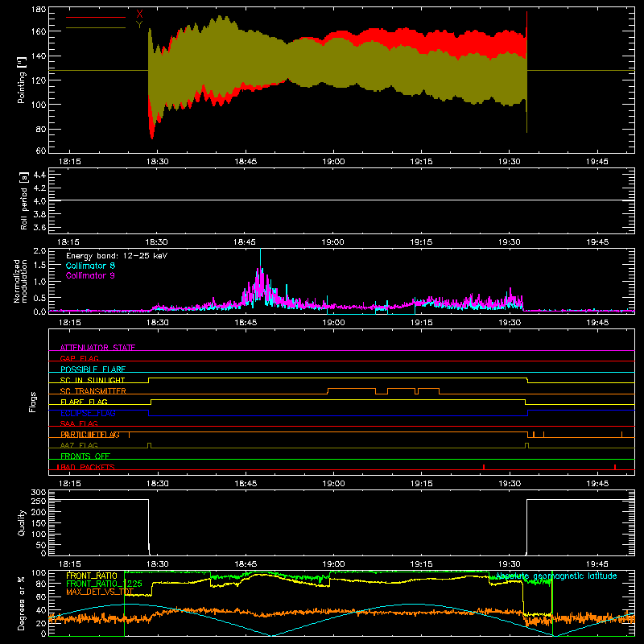This screenshot has height=644, width=644.
Task: Click the '140' tick on Pointing axis
Action: click(x=39, y=56)
